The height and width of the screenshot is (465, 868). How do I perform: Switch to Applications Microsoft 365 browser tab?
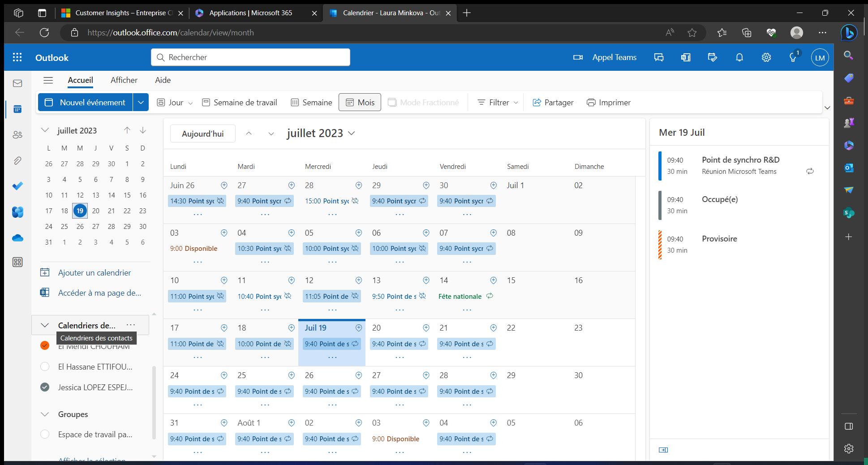251,13
